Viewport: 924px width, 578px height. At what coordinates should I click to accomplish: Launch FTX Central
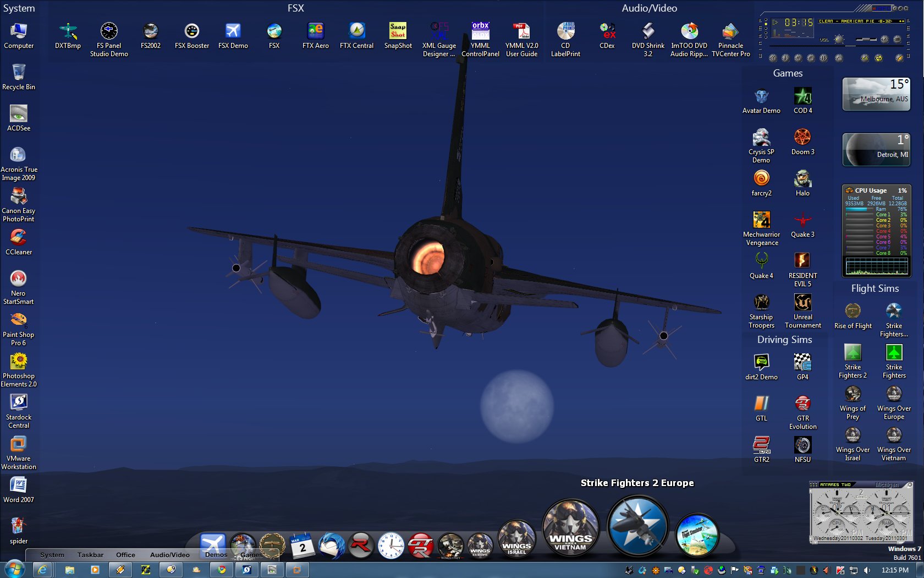(356, 36)
